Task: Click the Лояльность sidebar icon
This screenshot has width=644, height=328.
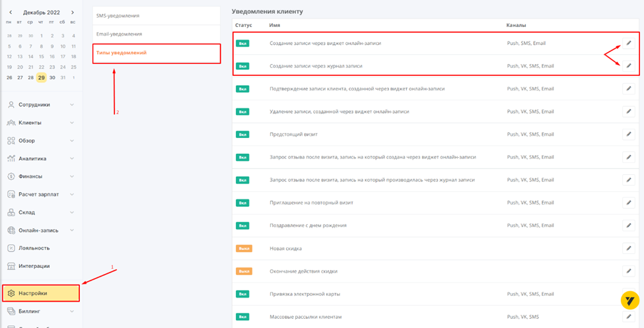Action: tap(11, 248)
